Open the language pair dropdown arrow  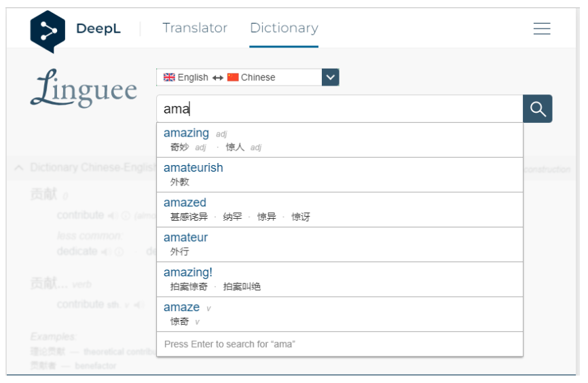pyautogui.click(x=331, y=77)
